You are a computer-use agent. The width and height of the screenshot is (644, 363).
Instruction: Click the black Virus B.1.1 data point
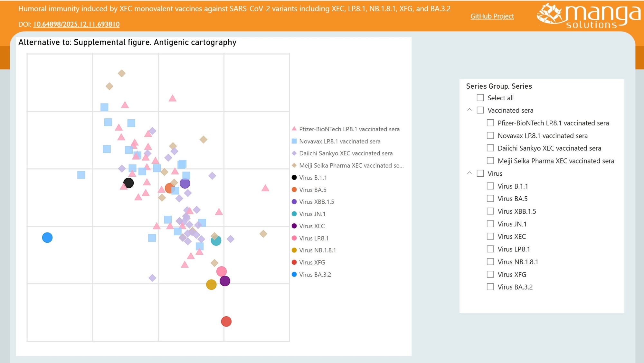128,183
